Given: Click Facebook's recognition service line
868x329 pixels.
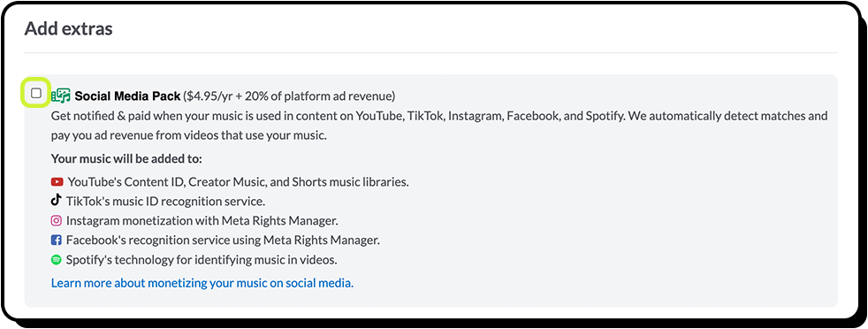Looking at the screenshot, I should [x=223, y=240].
